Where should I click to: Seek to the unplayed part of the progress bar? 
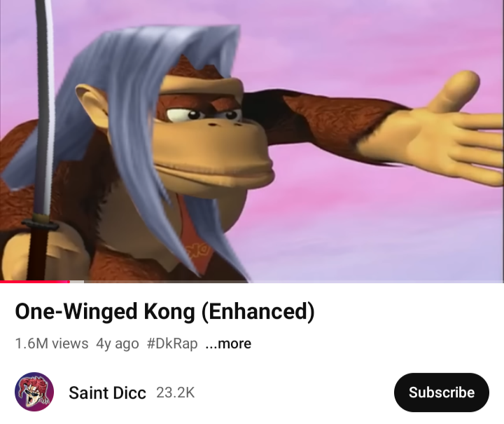pos(294,282)
